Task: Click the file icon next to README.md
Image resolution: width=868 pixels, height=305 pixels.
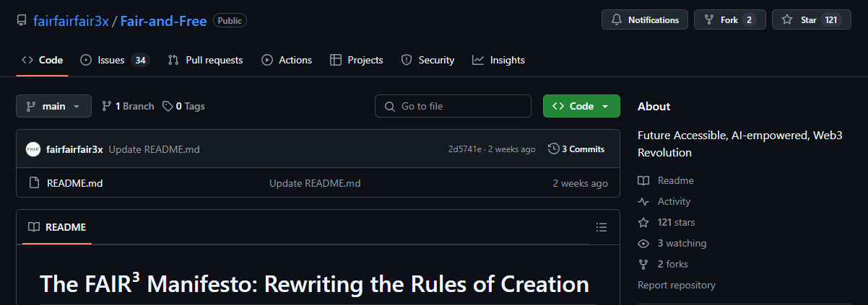Action: coord(34,183)
